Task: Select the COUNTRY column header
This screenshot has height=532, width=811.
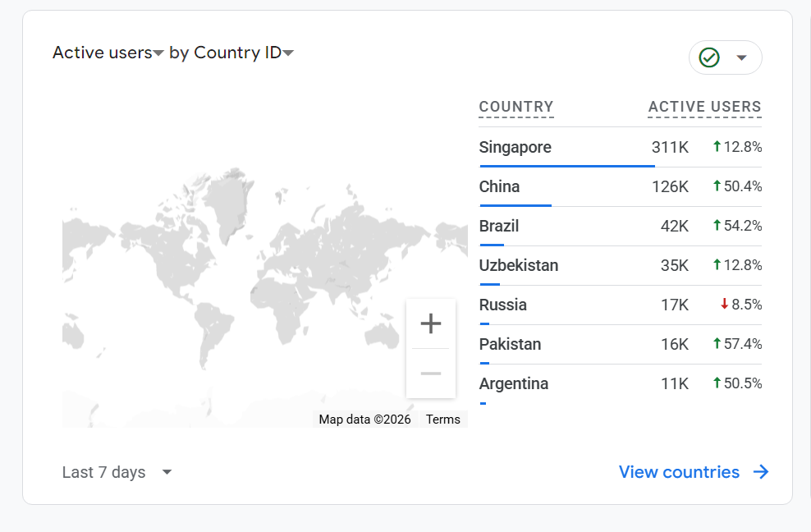Action: click(x=516, y=107)
